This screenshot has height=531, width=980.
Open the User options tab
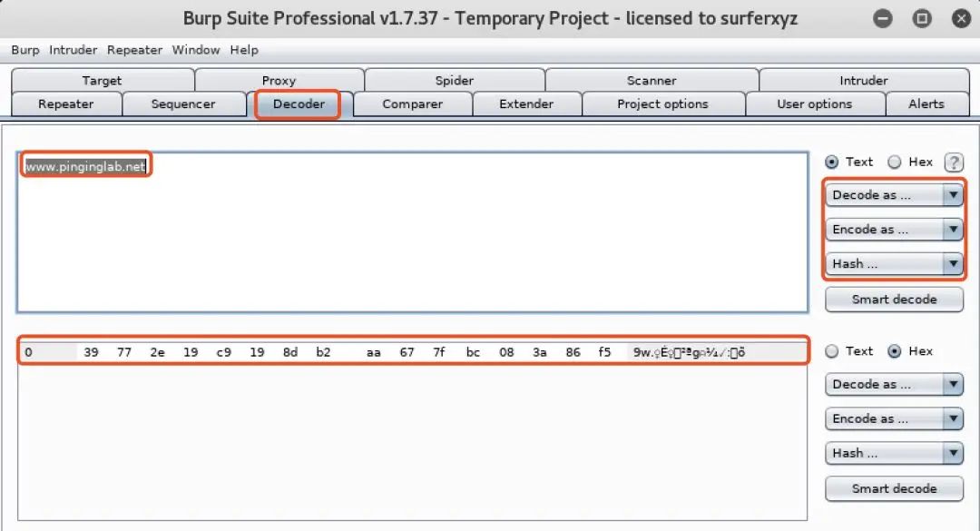coord(814,104)
